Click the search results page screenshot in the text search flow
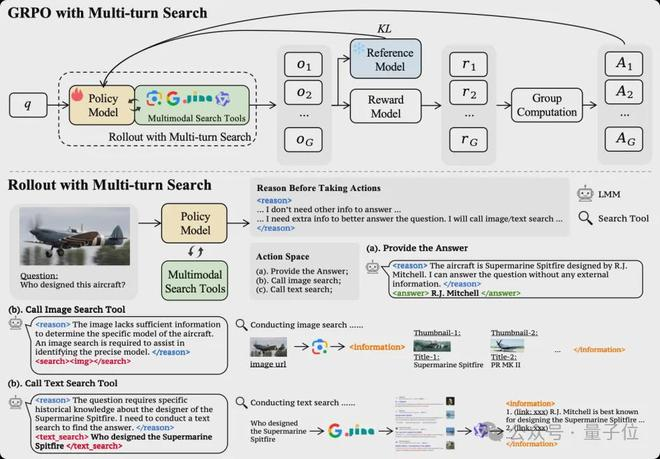Viewport: 660px width, 459px height. [x=424, y=422]
